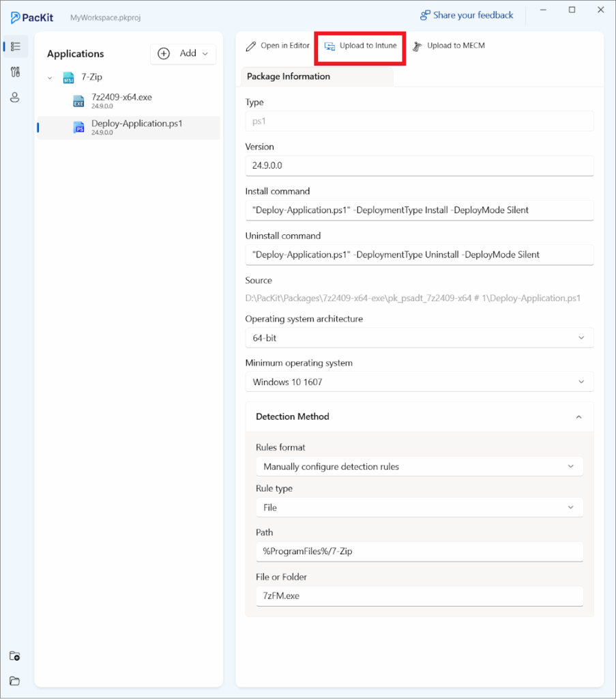Image resolution: width=616 pixels, height=699 pixels.
Task: Open the Add dropdown button
Action: pyautogui.click(x=183, y=53)
